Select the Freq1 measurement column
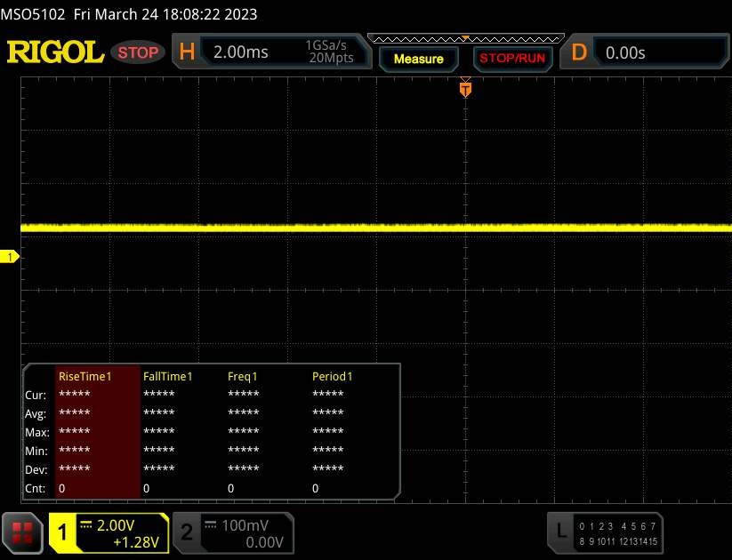 [267, 431]
